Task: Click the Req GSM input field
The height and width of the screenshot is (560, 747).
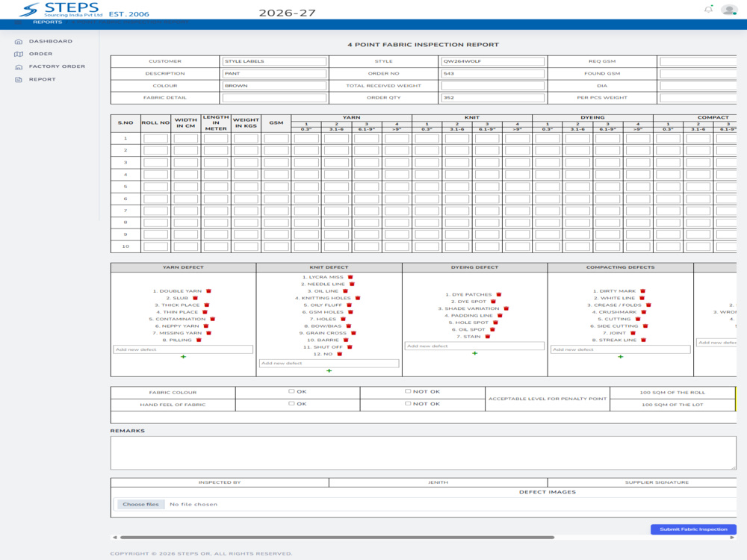Action: pos(698,61)
